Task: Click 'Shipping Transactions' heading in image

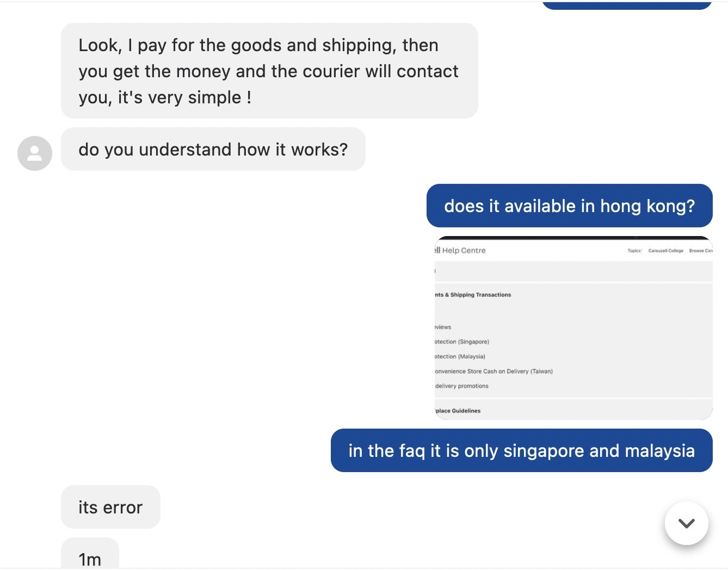Action: 480,295
